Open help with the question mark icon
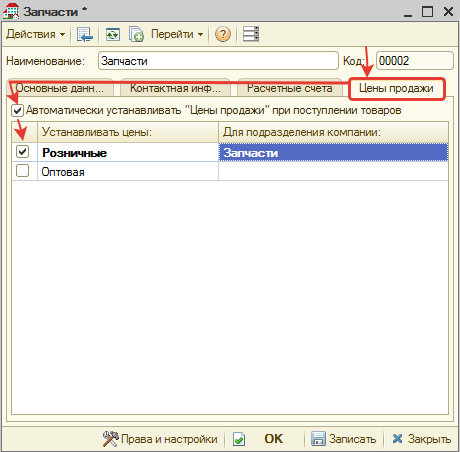Viewport: 460px width, 452px height. coord(223,34)
